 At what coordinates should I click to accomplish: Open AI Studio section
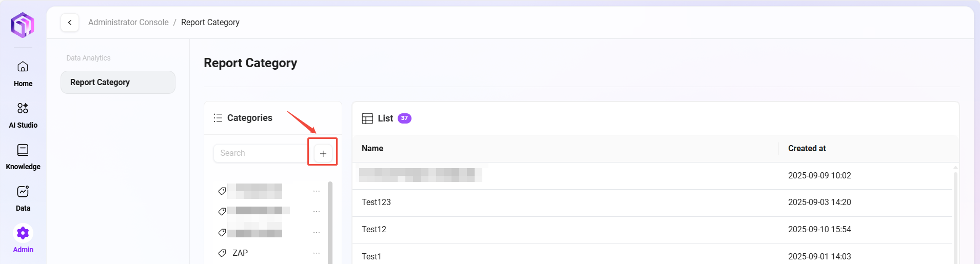pos(23,115)
